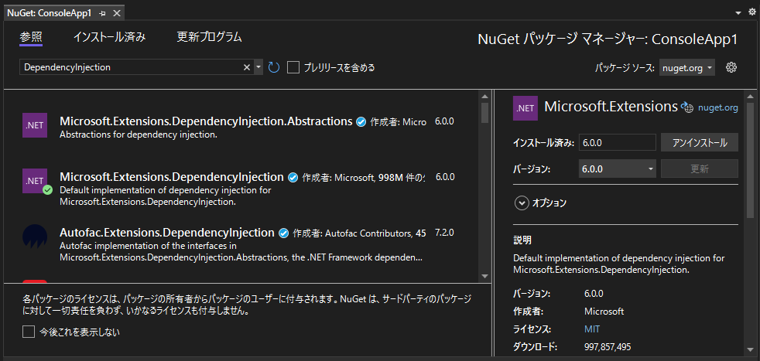
Task: Open the tab list dropdown arrow at top right
Action: click(739, 13)
